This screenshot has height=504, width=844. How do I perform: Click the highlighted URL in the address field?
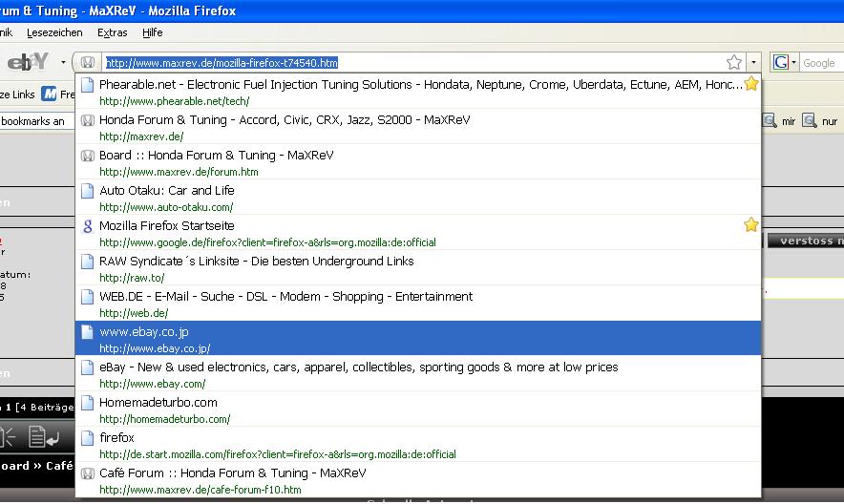(222, 63)
